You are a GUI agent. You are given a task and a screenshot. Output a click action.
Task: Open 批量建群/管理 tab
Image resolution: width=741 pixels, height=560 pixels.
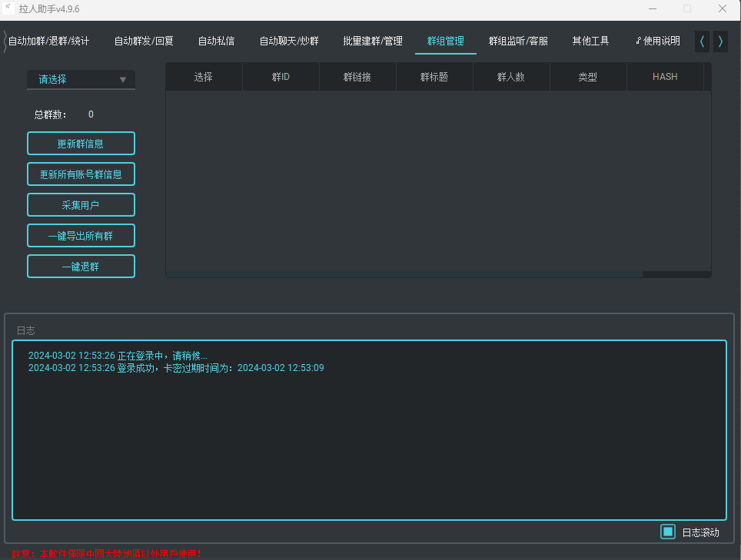point(373,41)
